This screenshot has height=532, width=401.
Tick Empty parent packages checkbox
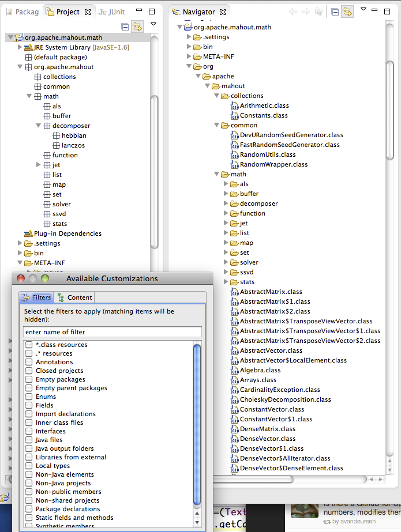[x=29, y=388]
